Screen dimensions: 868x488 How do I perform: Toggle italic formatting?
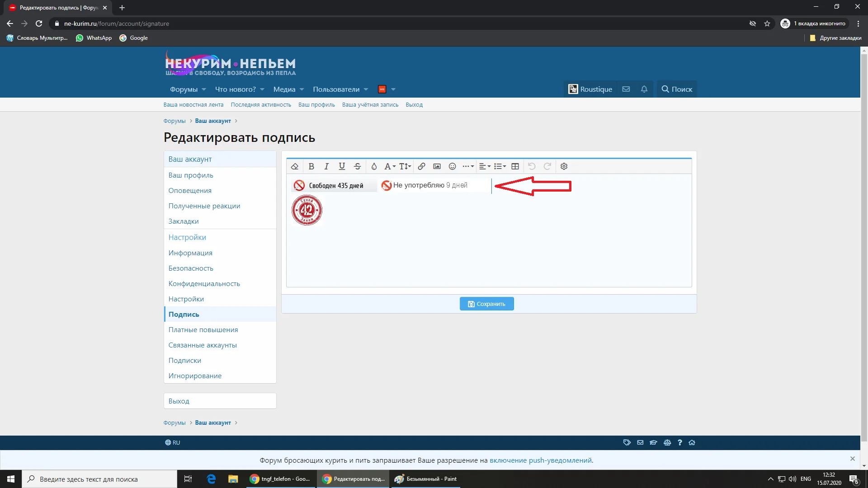click(x=326, y=166)
